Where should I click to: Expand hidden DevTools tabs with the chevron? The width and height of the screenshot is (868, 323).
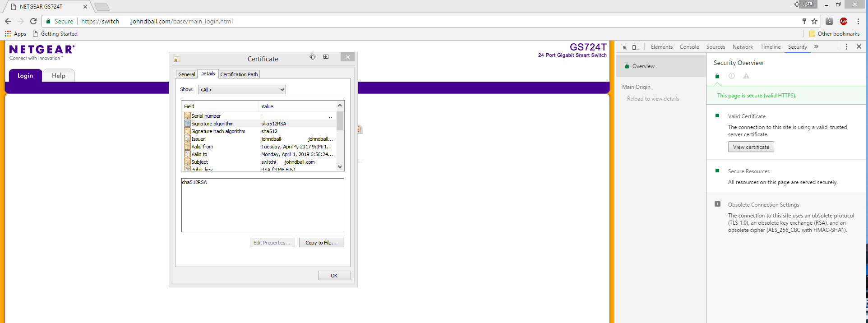(x=816, y=47)
